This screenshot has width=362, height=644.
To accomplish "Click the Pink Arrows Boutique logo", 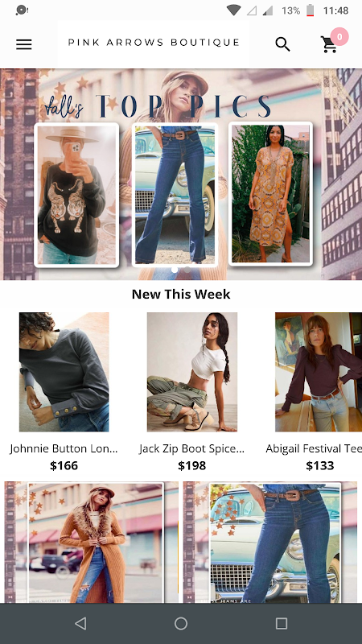I will point(154,43).
